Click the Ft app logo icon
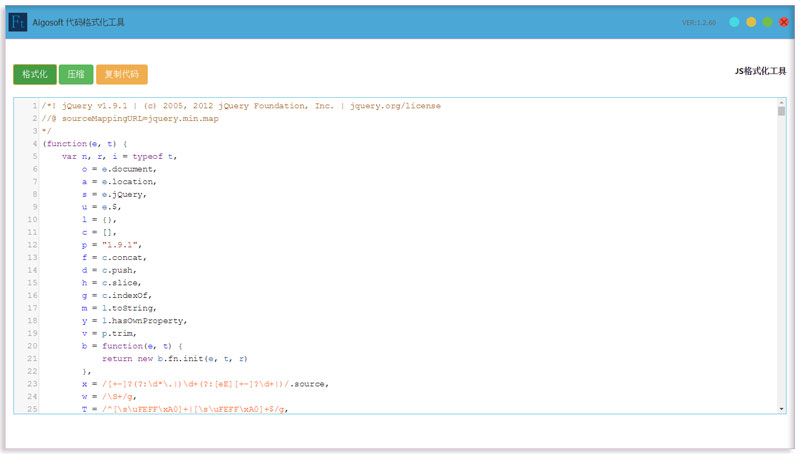The height and width of the screenshot is (454, 800). tap(17, 22)
